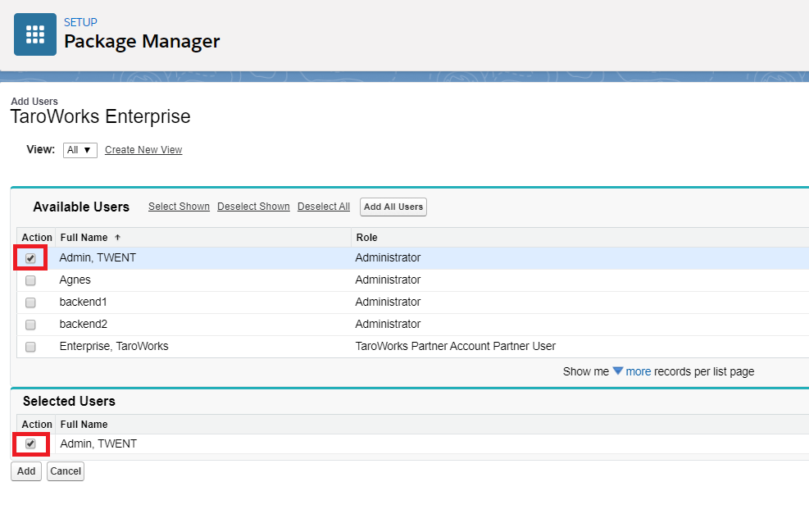Check the Agnes user checkbox
This screenshot has width=809, height=532.
(30, 280)
